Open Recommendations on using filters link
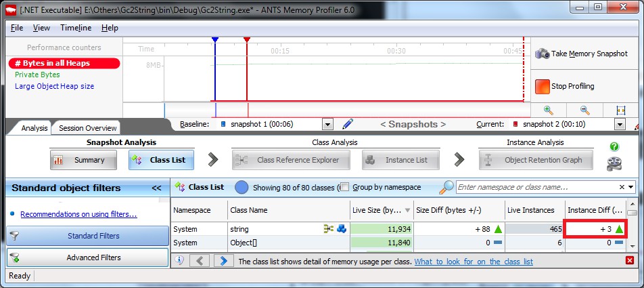Screen dimensions: 644x288 pyautogui.click(x=78, y=214)
